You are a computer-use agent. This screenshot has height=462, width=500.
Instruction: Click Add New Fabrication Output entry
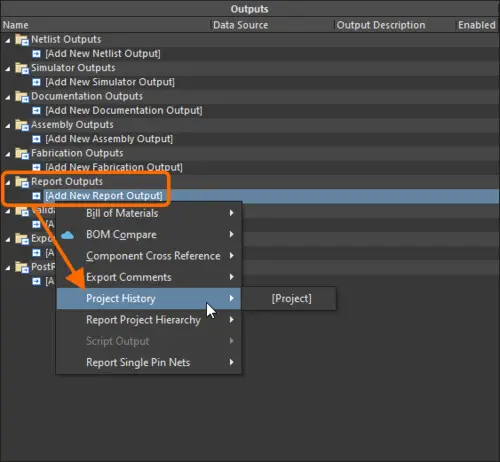pos(114,167)
